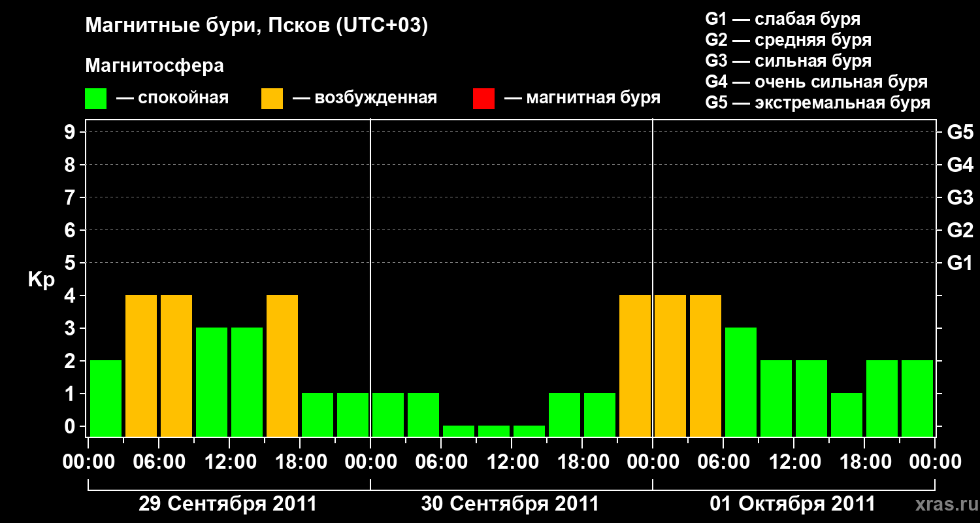This screenshot has width=980, height=523.
Task: Select 01 Октября 15:00–18:00 green bar
Action: pos(847,414)
